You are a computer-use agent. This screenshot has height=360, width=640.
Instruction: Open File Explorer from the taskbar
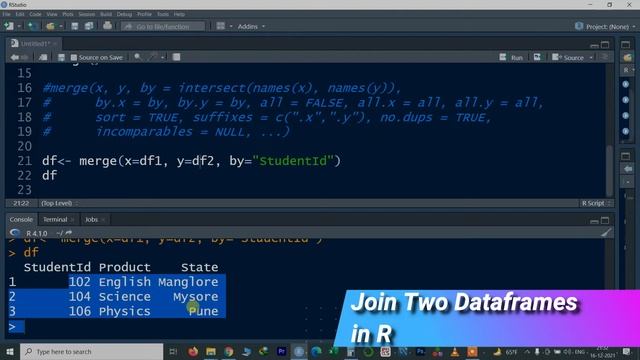click(211, 351)
